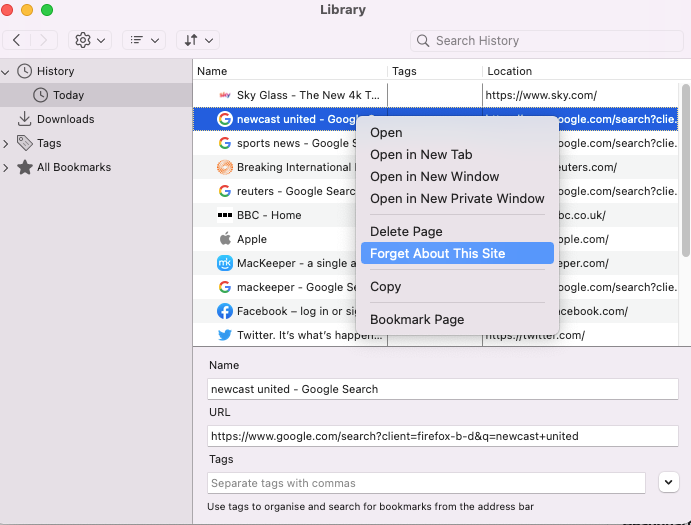Sort by the Location column header
Screen dimensions: 691x525
[x=582, y=71]
